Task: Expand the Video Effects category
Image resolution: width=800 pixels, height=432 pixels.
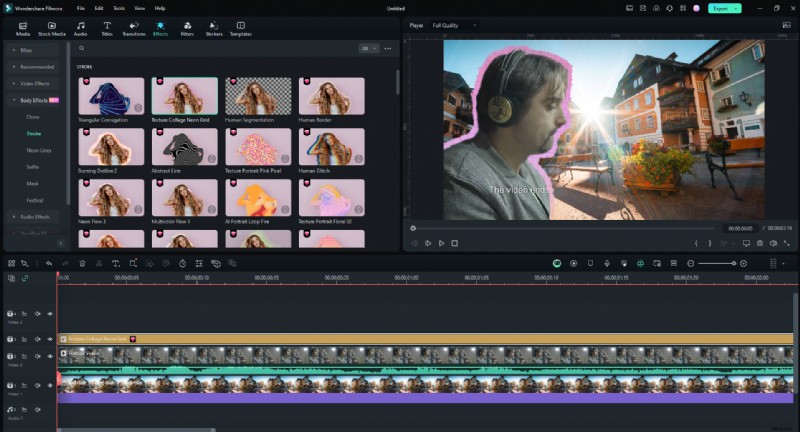Action: [33, 83]
